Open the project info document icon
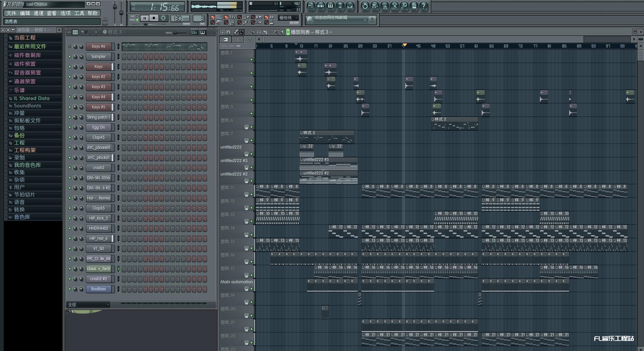Image resolution: width=644 pixels, height=351 pixels. 414,6
